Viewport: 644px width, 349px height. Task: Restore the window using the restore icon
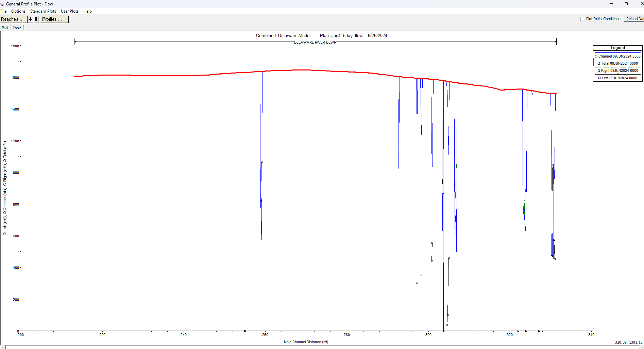click(626, 4)
